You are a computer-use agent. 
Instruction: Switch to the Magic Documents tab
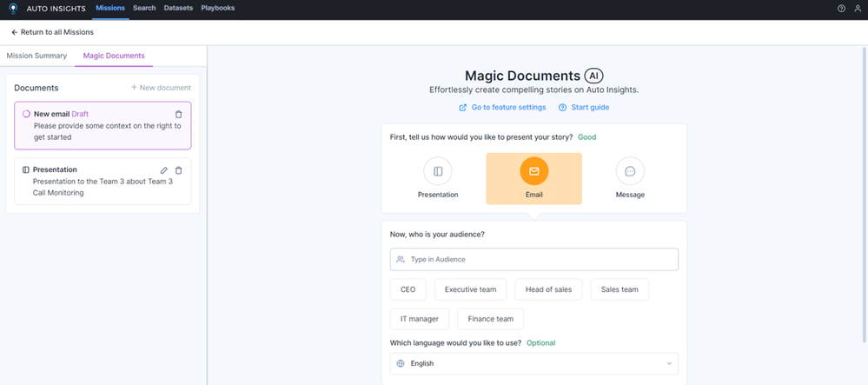114,56
